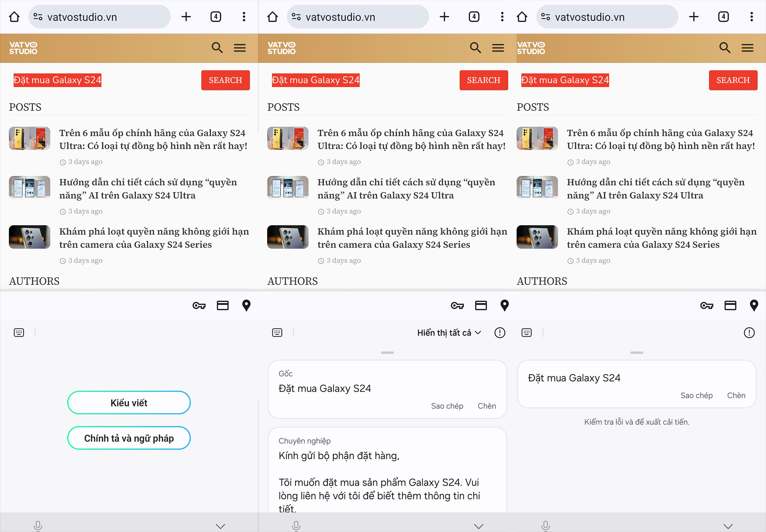Click the Vatvo Studio search magnifier in the middle screen
Screen dimensions: 766x532
coord(476,48)
